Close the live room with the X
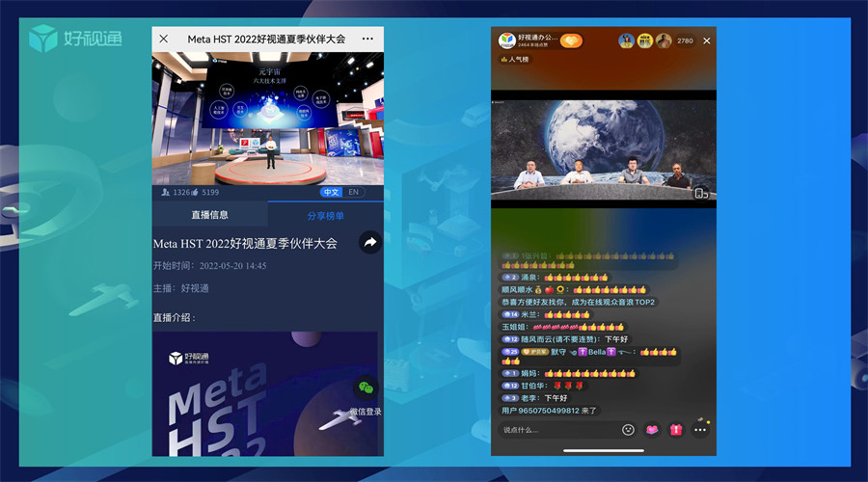Image resolution: width=868 pixels, height=482 pixels. click(x=706, y=40)
